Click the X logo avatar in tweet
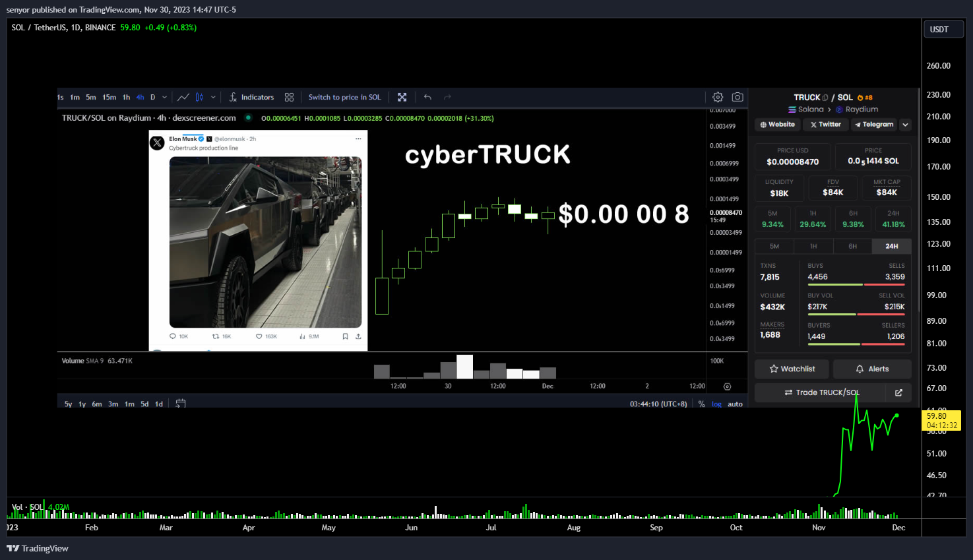 point(157,142)
